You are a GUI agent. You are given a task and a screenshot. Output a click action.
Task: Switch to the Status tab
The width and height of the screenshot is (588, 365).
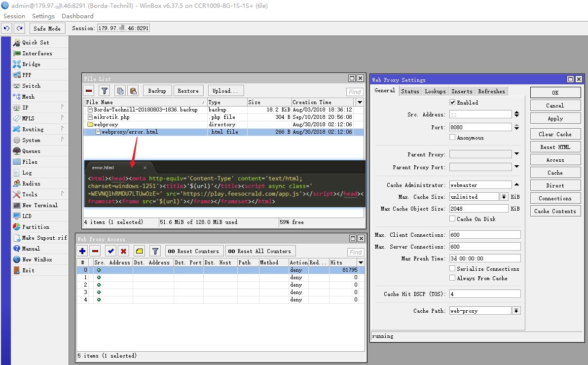pos(410,91)
